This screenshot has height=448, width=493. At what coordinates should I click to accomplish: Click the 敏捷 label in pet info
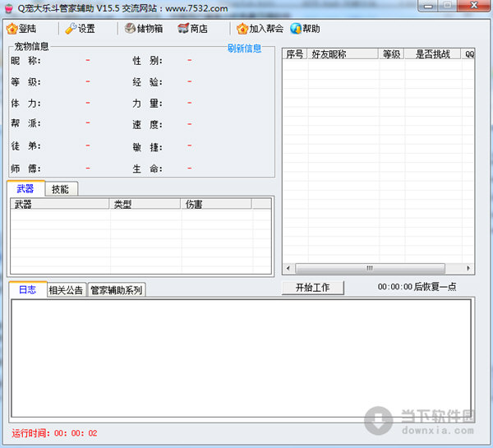point(147,147)
